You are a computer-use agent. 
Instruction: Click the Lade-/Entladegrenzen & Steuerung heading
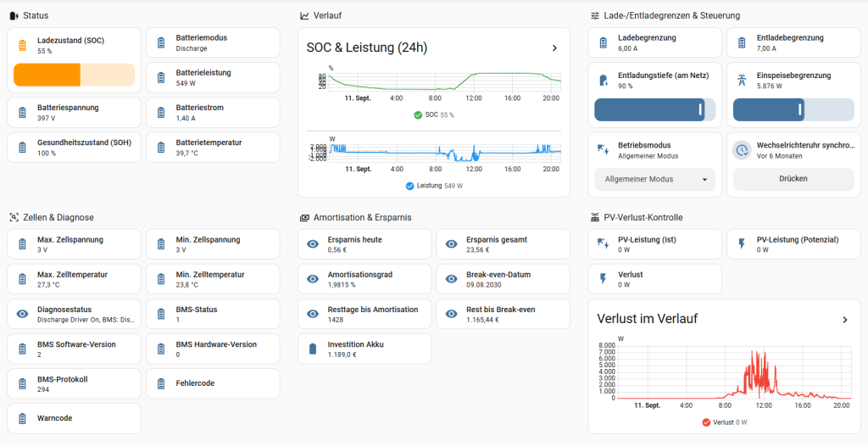pyautogui.click(x=672, y=15)
